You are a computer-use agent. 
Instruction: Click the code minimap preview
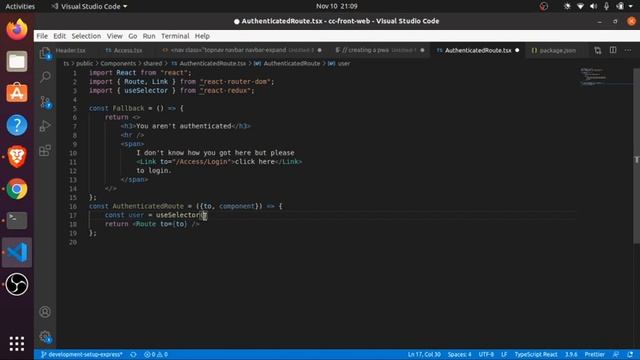coord(593,76)
